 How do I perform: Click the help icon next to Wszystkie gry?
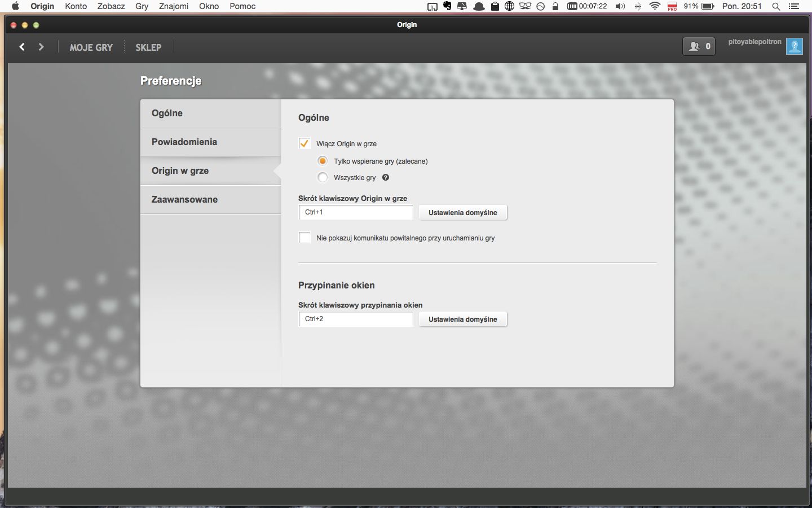pos(386,177)
